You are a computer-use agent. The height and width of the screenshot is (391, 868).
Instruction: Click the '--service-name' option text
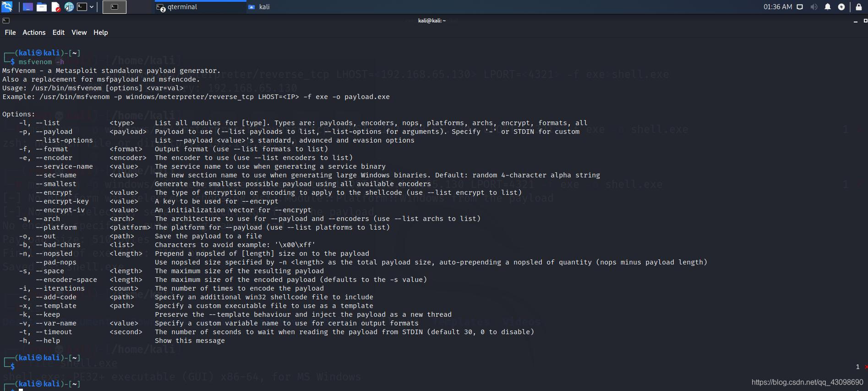(x=64, y=166)
